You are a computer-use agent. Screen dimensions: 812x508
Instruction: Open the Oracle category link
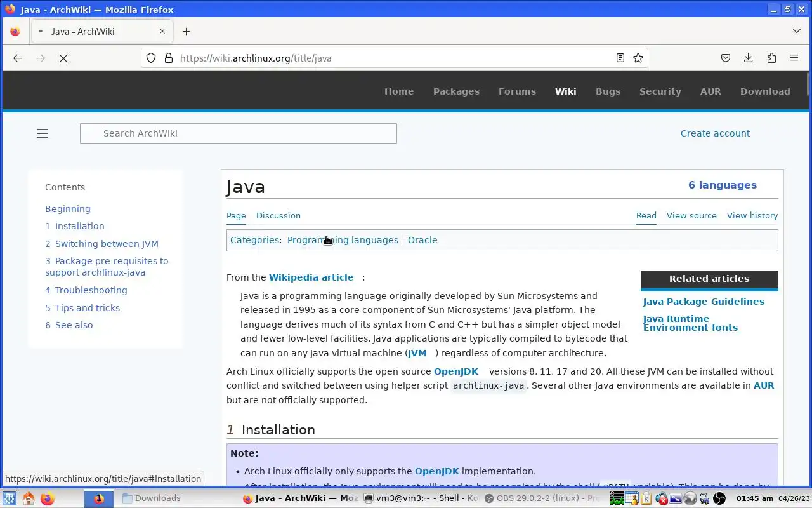(x=422, y=240)
